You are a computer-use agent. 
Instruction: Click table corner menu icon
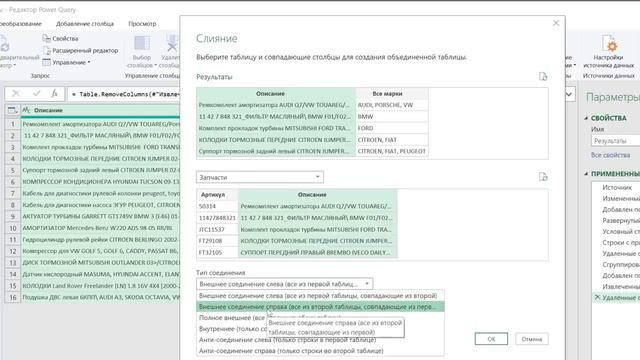(x=12, y=110)
